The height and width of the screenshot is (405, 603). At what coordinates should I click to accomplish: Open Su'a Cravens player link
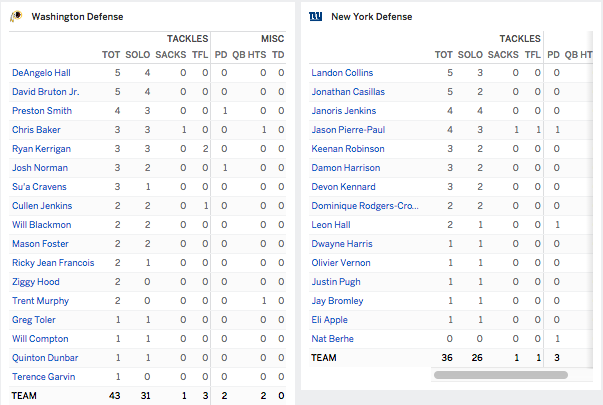(39, 187)
